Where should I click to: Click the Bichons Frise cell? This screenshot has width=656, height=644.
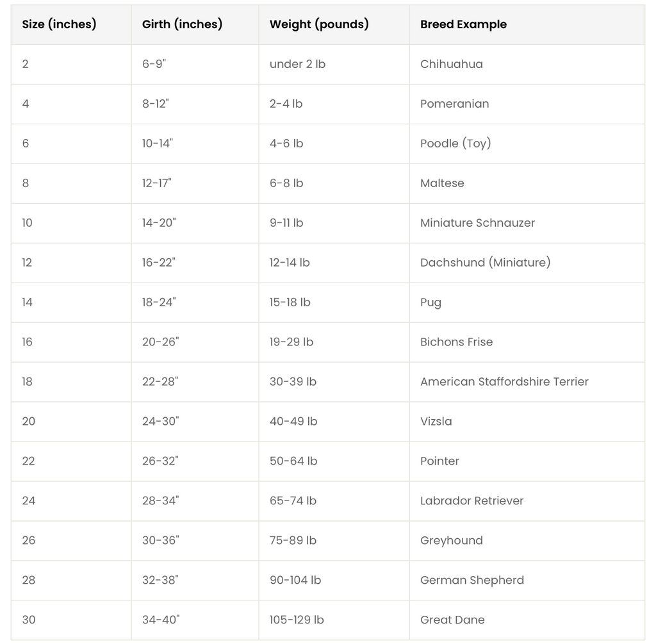(x=527, y=342)
